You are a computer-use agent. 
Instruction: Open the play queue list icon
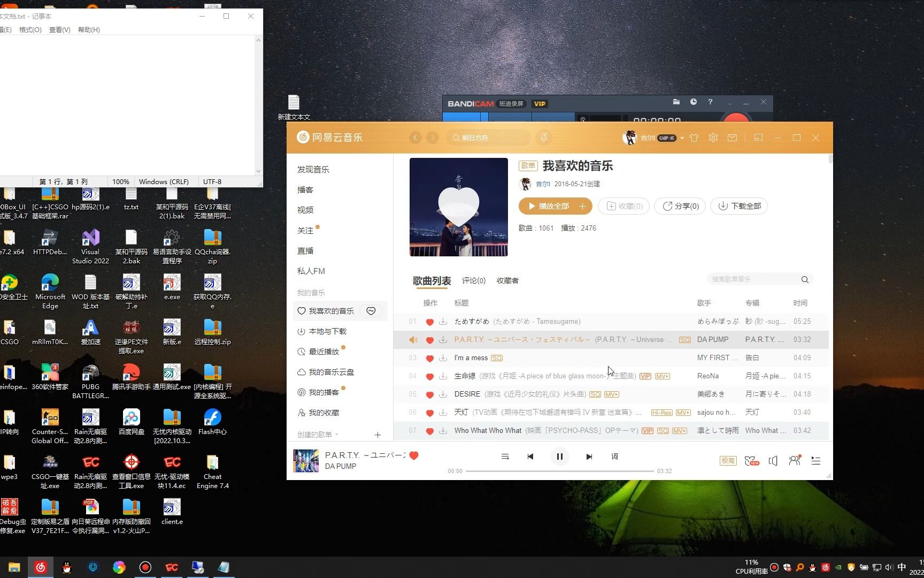point(815,461)
